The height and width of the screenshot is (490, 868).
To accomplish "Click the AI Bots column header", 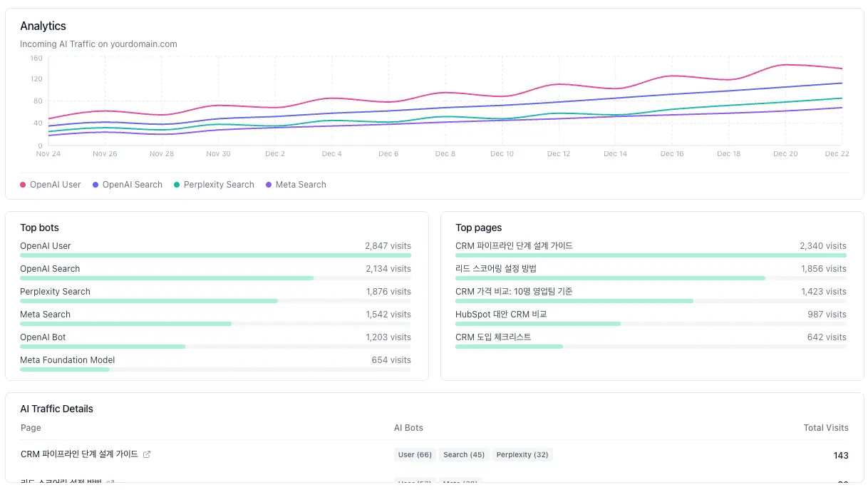I will [x=408, y=428].
